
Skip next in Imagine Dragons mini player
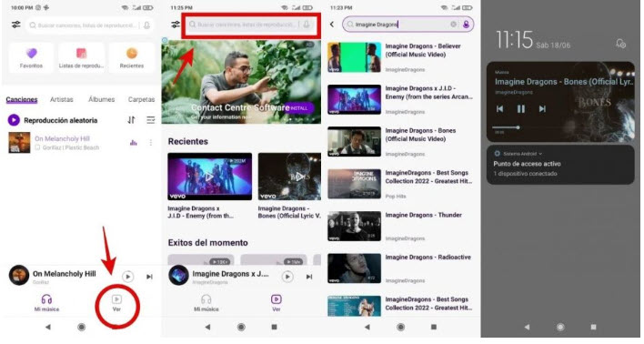coord(309,277)
